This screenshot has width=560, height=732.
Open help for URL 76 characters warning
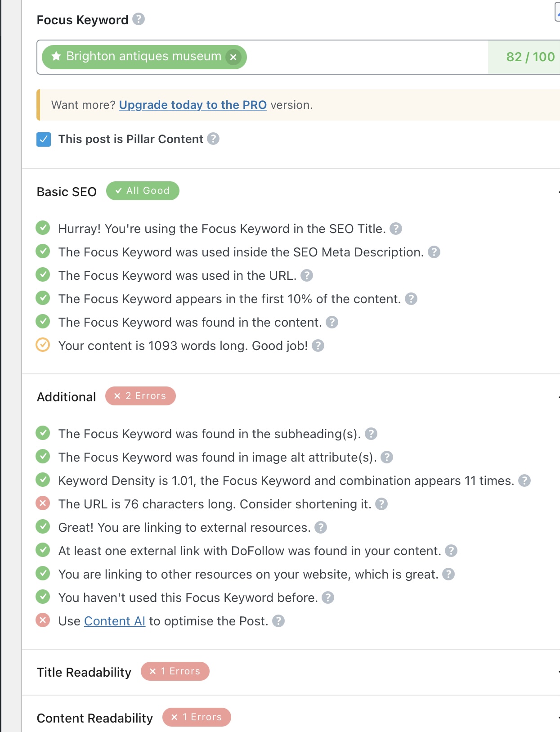pos(381,504)
